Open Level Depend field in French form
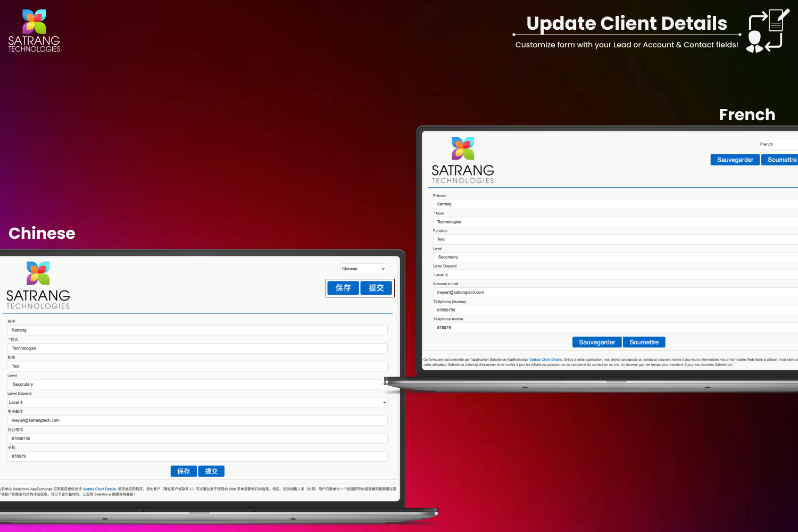Screen dimensions: 798x532 (x=616, y=275)
